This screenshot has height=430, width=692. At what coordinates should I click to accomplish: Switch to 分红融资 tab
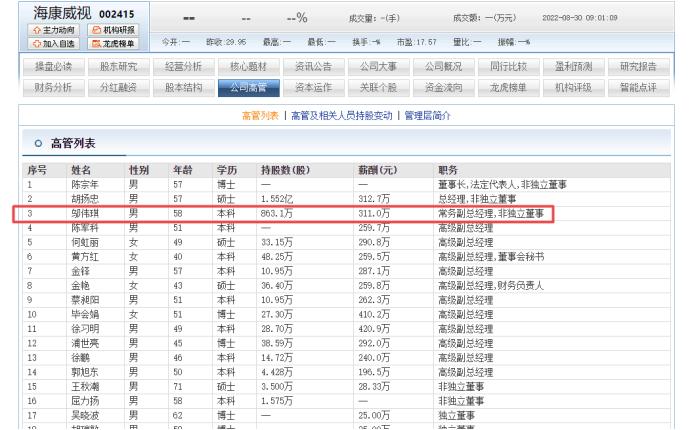(x=118, y=87)
